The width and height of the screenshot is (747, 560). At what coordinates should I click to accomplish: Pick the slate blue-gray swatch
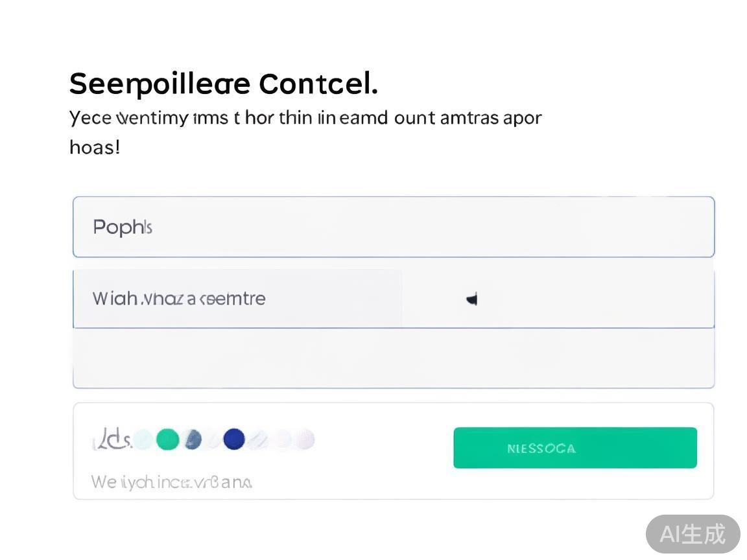[193, 439]
